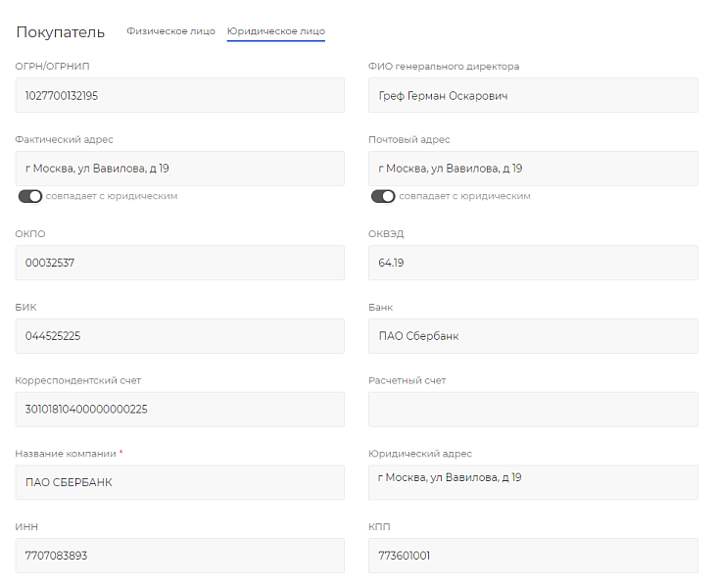Focus the input containing ПАО СБЕРБАНК in capitals
The height and width of the screenshot is (588, 719).
point(180,482)
